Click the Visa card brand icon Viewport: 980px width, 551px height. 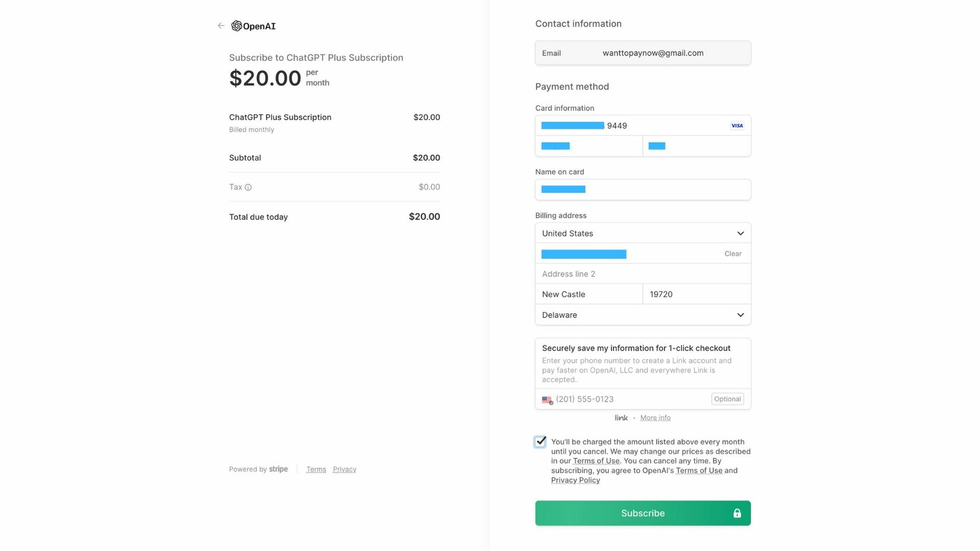737,125
